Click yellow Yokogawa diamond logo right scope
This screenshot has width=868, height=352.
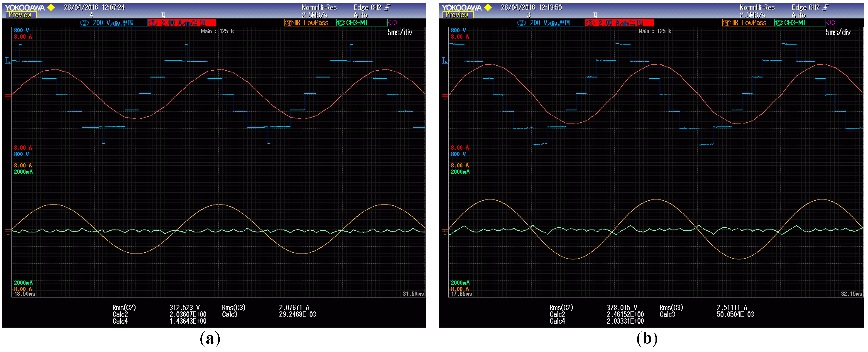(x=488, y=7)
